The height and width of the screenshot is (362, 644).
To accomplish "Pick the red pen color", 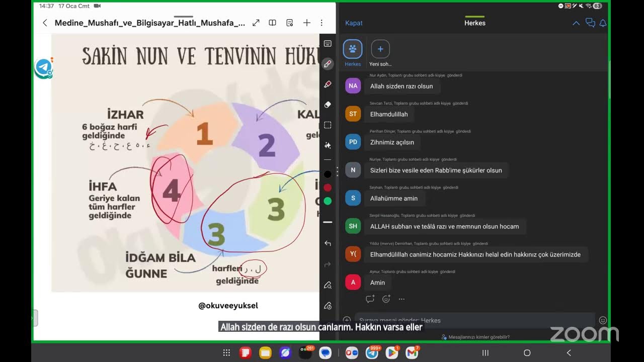I will 328,188.
